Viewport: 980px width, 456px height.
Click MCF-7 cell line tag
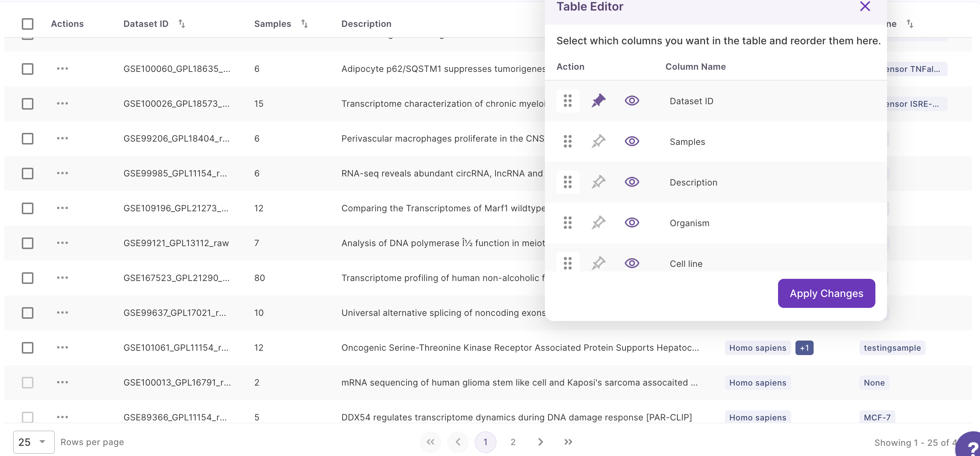click(x=877, y=418)
